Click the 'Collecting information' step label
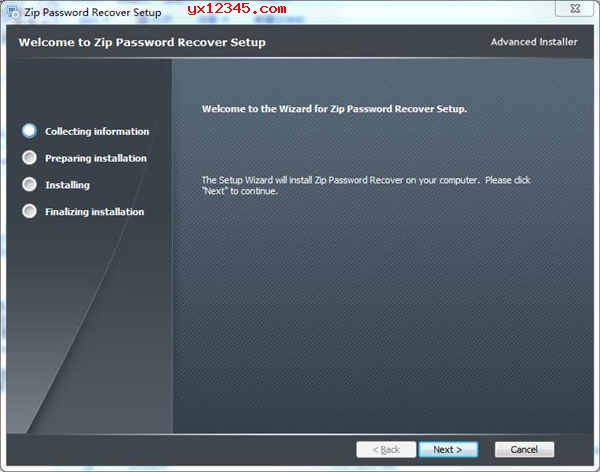The width and height of the screenshot is (600, 472). pyautogui.click(x=97, y=131)
